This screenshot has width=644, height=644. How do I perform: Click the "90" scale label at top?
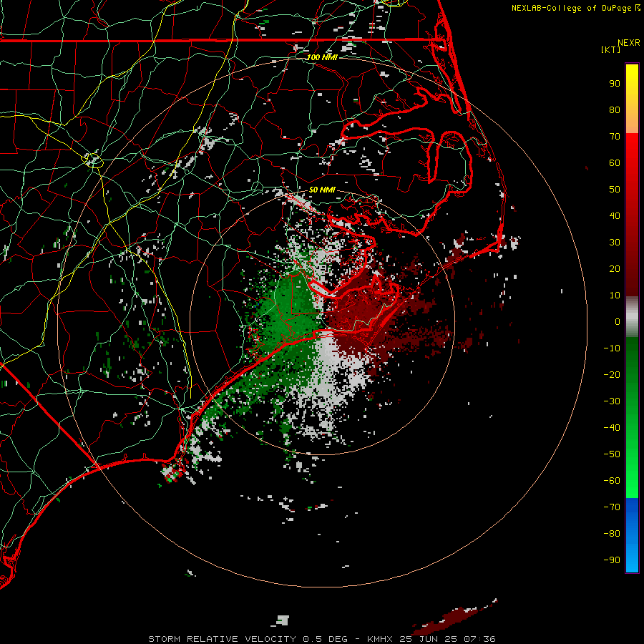click(615, 84)
